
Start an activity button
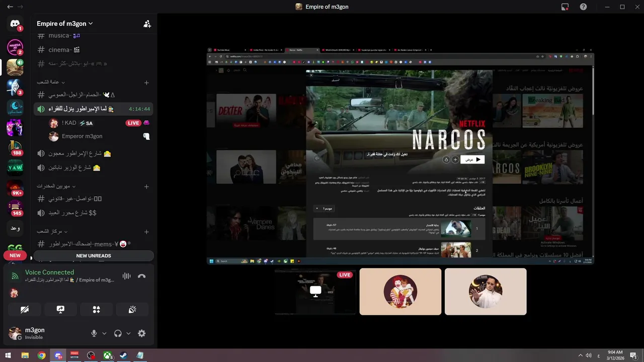click(x=96, y=310)
